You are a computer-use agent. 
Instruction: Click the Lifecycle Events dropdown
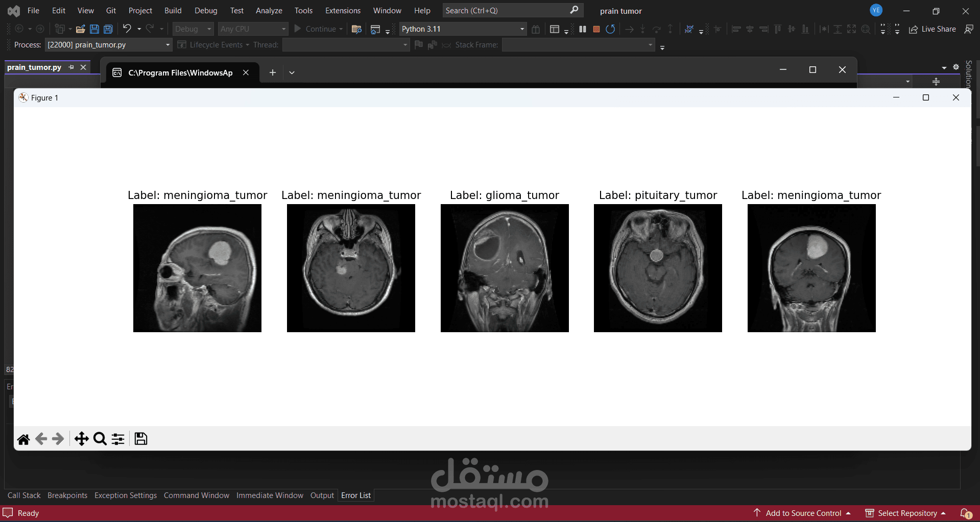click(213, 45)
